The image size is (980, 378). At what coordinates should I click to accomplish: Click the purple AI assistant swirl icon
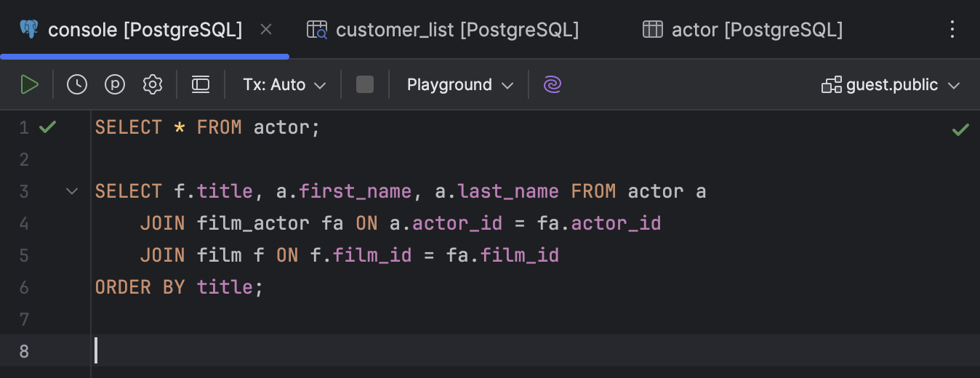point(553,85)
